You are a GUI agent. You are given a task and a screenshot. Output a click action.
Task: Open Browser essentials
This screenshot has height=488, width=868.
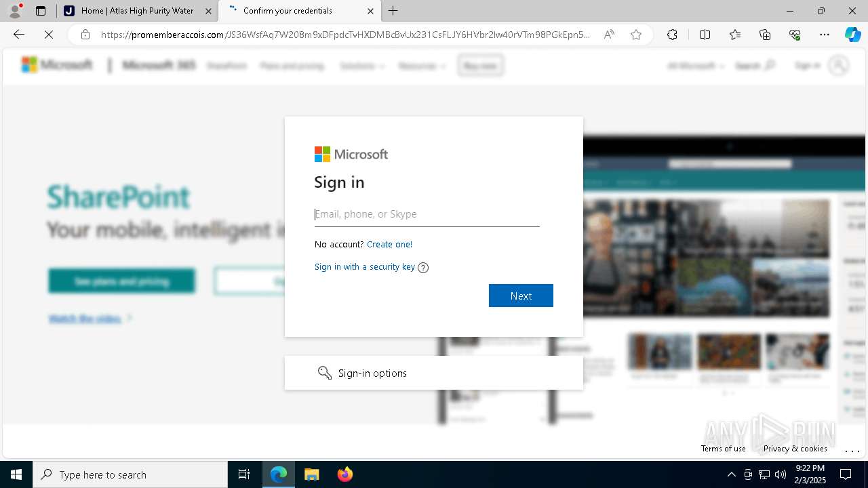point(795,35)
